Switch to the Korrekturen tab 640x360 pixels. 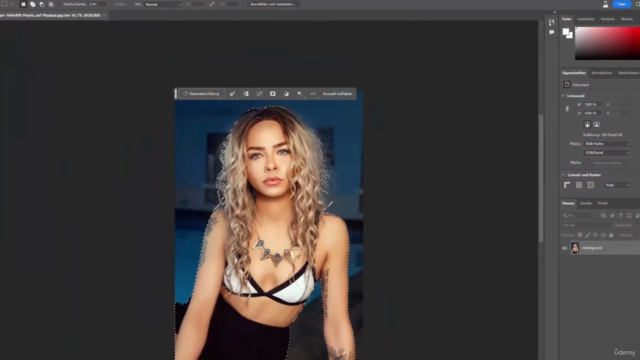point(602,73)
